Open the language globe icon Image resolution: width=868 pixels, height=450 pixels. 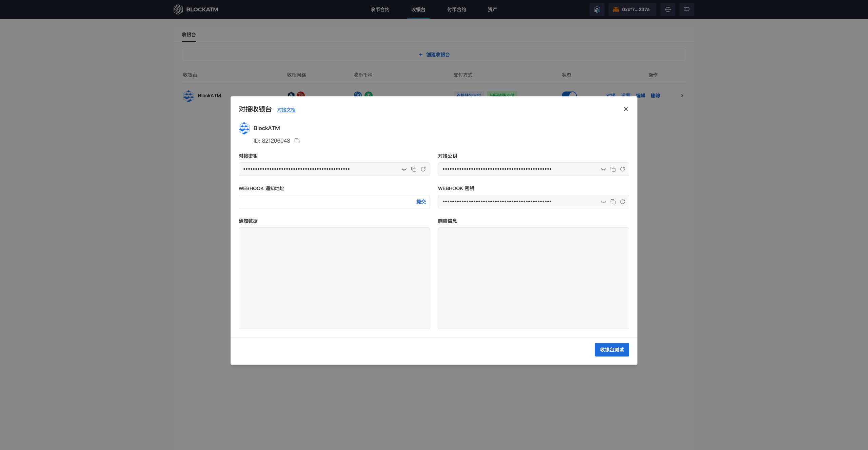pyautogui.click(x=668, y=9)
